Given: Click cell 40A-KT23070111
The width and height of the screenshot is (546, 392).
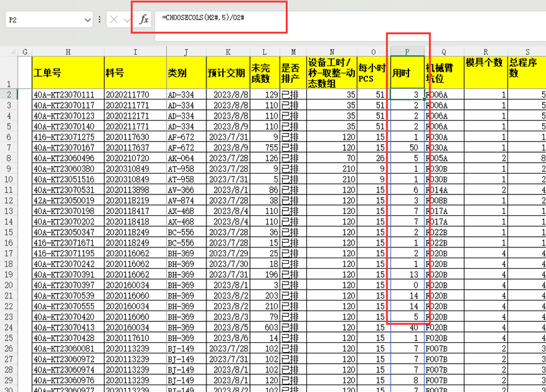Looking at the screenshot, I should click(68, 95).
